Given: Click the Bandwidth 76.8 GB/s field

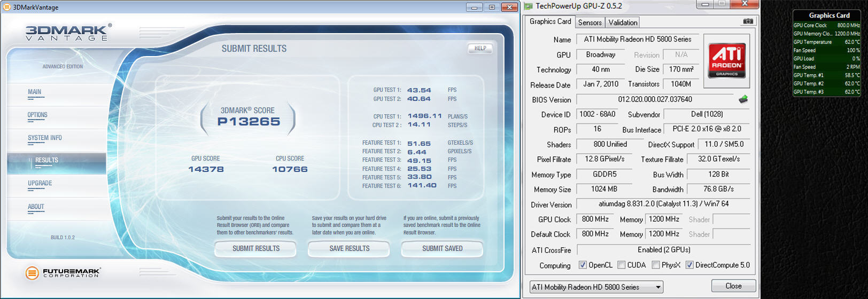Looking at the screenshot, I should (718, 189).
